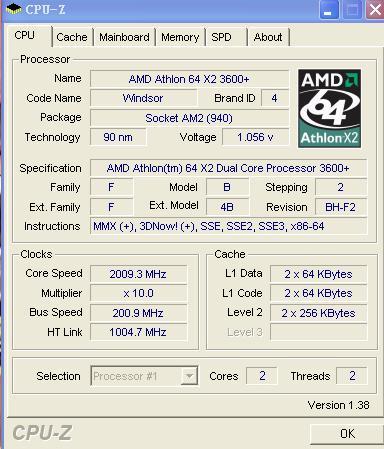Go to the SPD tab

click(221, 37)
